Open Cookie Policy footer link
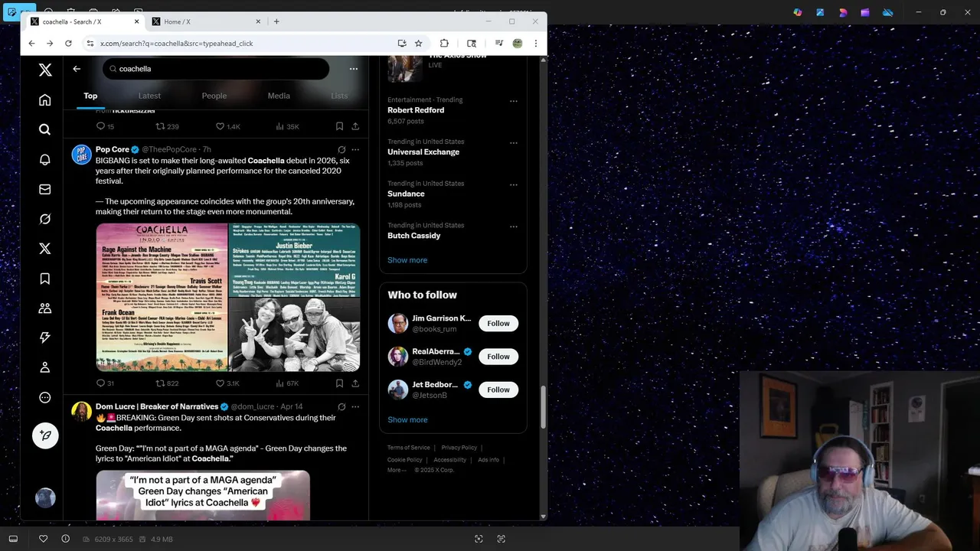The image size is (980, 551). point(405,460)
